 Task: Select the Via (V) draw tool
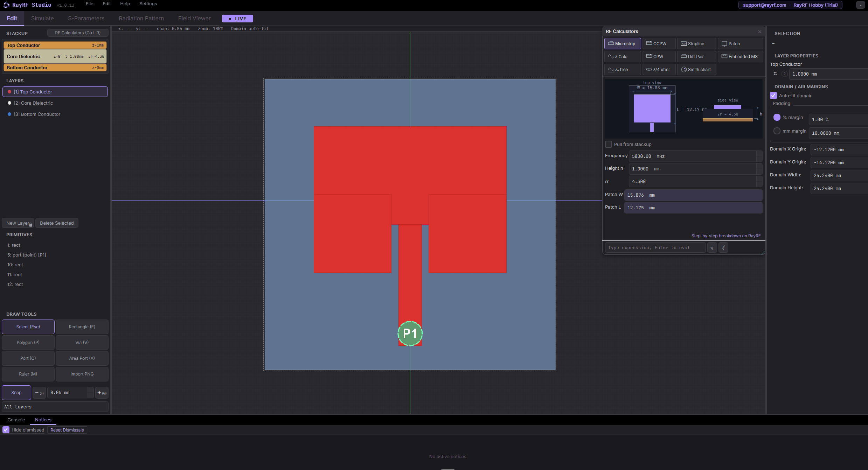pos(82,343)
